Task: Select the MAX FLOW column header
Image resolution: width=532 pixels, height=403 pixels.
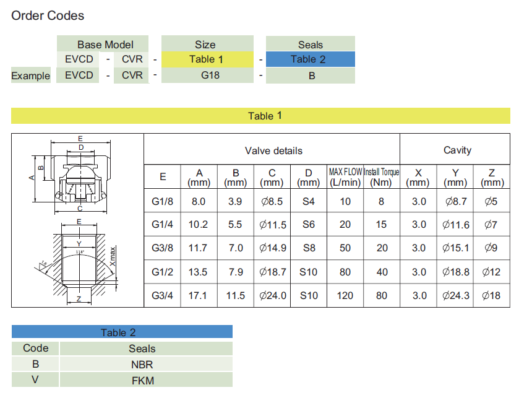Action: click(345, 177)
